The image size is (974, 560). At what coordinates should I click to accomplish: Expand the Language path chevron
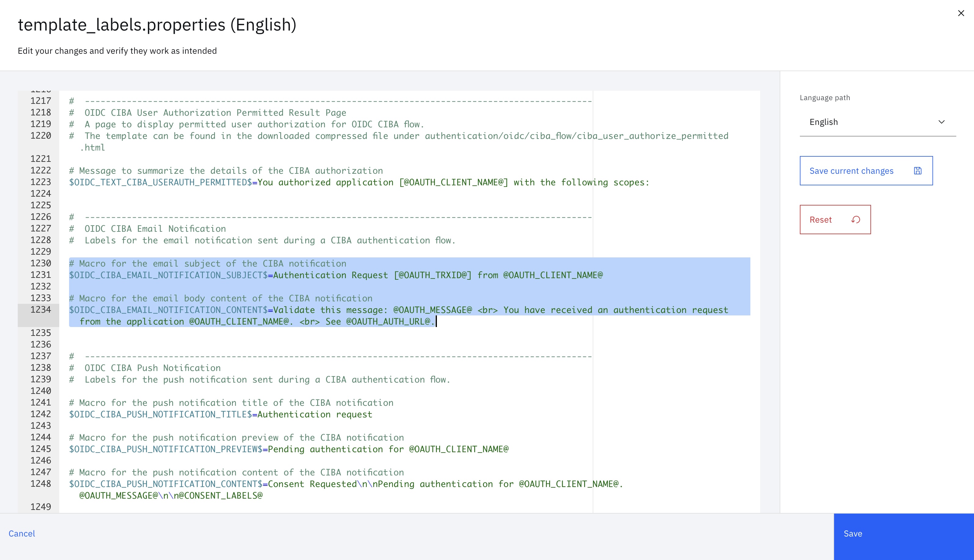point(941,122)
